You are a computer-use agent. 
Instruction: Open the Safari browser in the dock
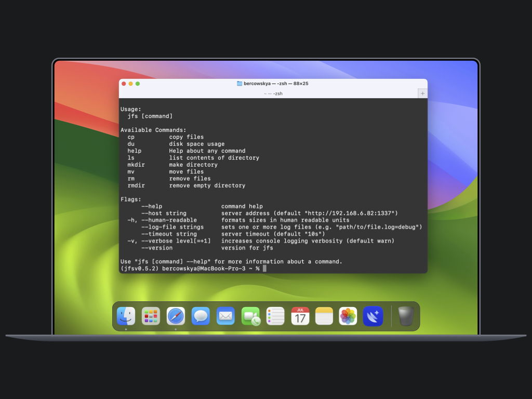click(176, 316)
